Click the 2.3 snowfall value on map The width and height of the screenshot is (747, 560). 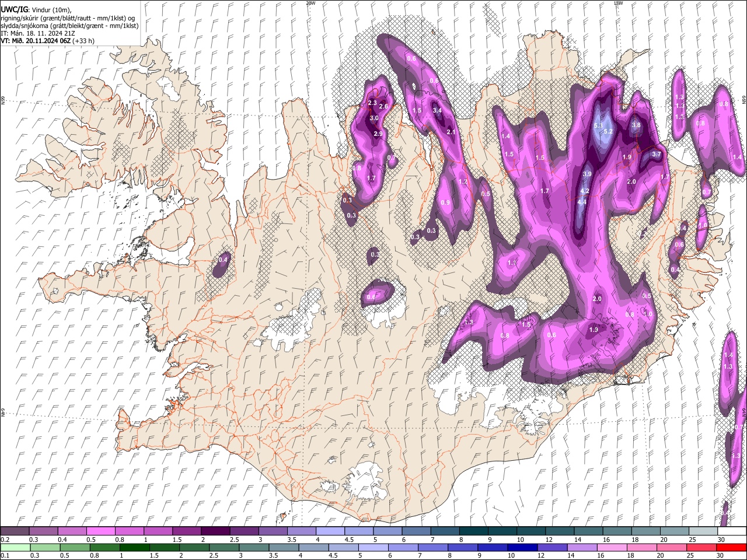pos(373,103)
